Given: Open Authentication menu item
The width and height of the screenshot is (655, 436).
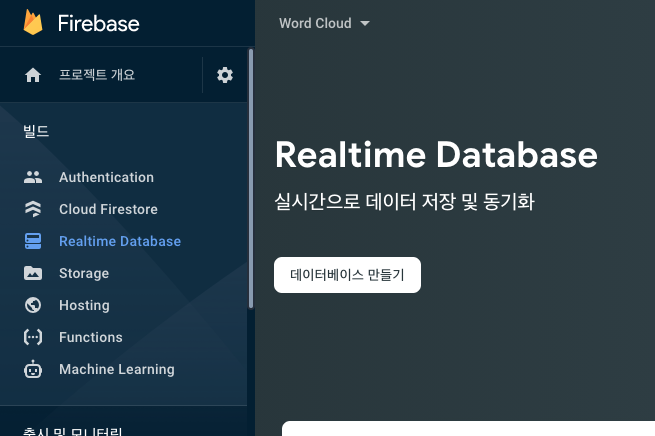Looking at the screenshot, I should click(x=107, y=177).
